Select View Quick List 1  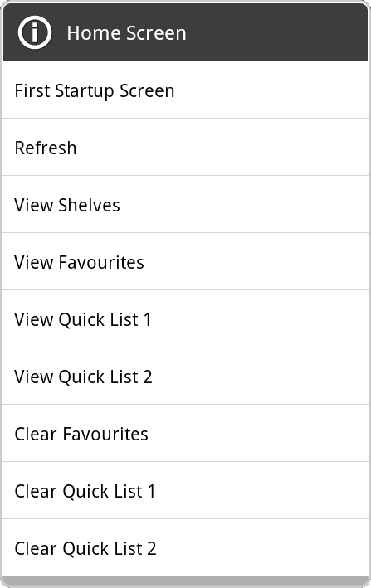click(185, 318)
